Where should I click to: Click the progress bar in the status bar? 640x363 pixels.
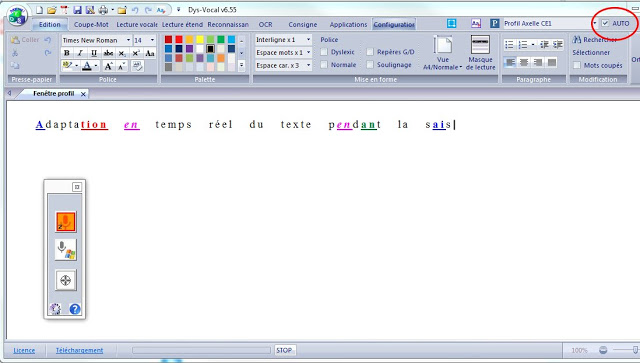[x=201, y=350]
